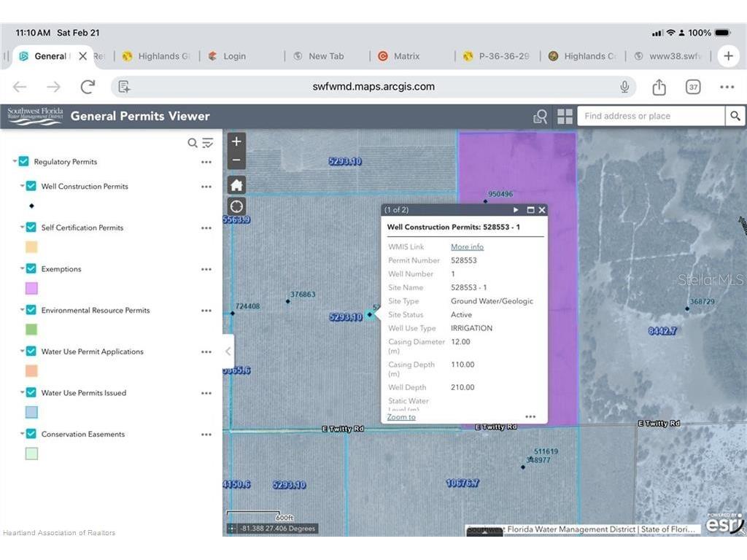Expand the attribution bar handle
747x560 pixels.
point(484,532)
